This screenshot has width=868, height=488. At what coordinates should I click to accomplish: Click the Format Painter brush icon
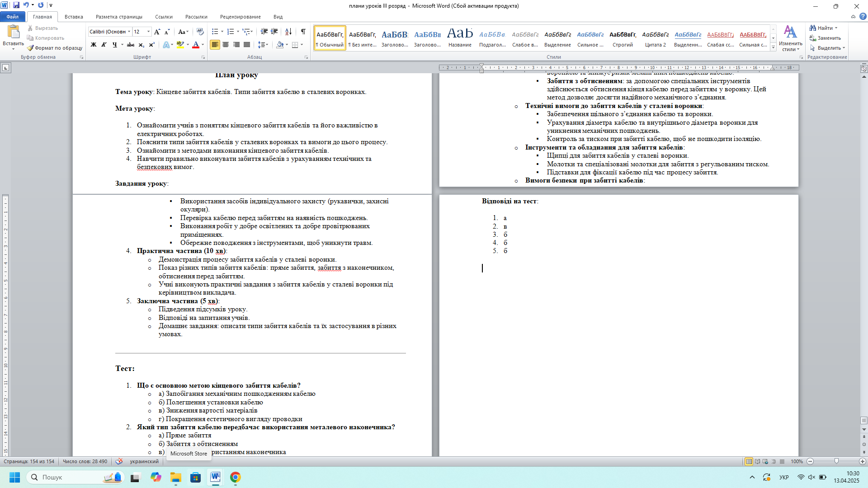(x=30, y=48)
